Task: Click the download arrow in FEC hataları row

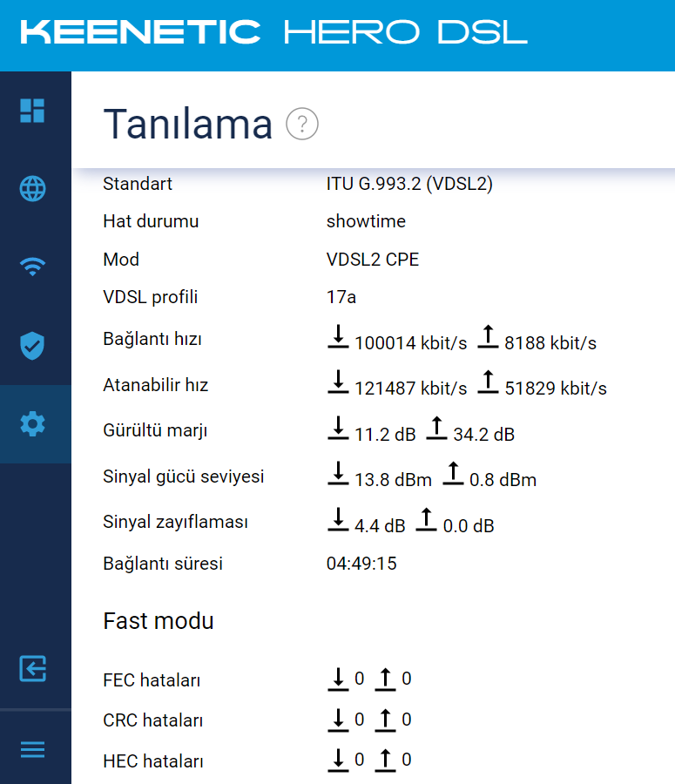Action: coord(338,679)
